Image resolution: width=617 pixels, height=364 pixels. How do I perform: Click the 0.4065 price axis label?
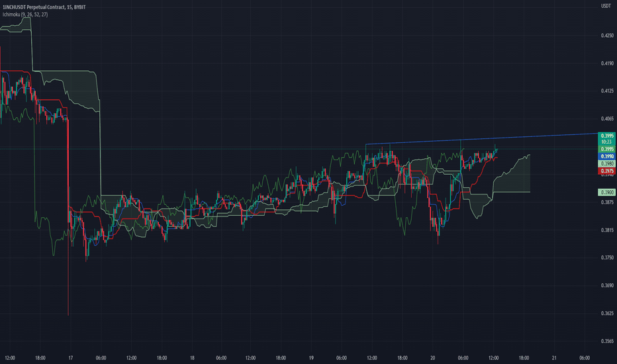pos(607,118)
